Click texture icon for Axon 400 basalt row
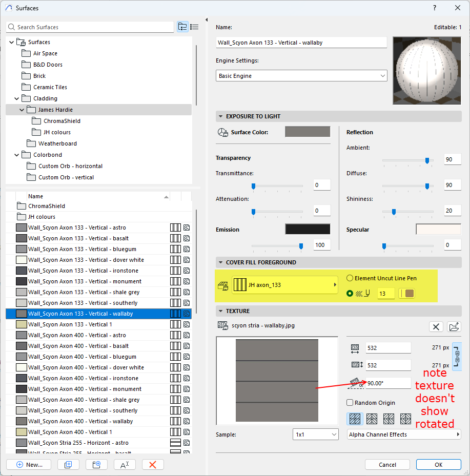This screenshot has height=476, width=470. tap(187, 346)
